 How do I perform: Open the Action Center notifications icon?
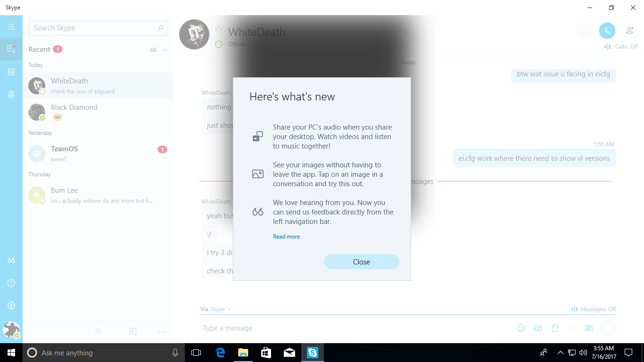[628, 353]
